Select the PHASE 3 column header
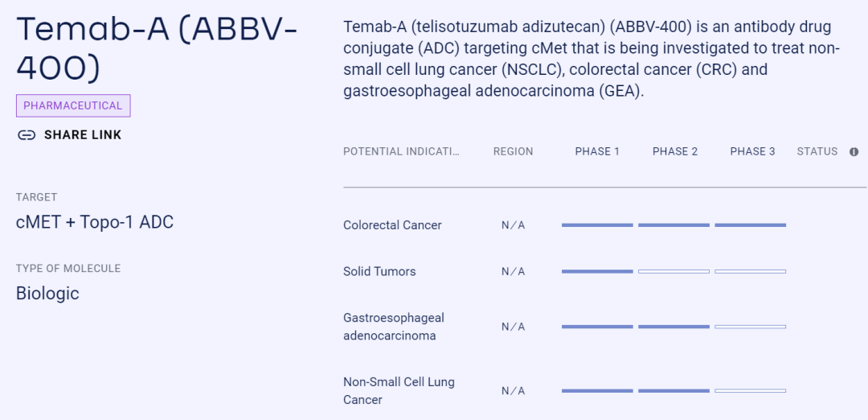 (752, 152)
